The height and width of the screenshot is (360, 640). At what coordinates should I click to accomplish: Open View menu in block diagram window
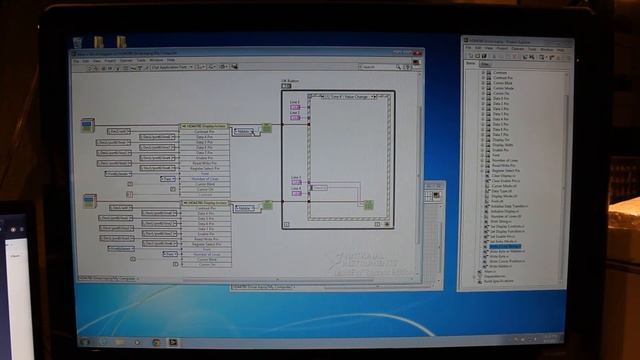tap(97, 60)
